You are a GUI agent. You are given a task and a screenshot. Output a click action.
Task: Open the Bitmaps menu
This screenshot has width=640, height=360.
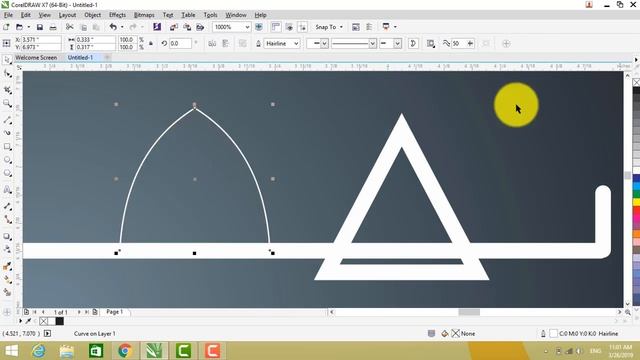coord(144,15)
